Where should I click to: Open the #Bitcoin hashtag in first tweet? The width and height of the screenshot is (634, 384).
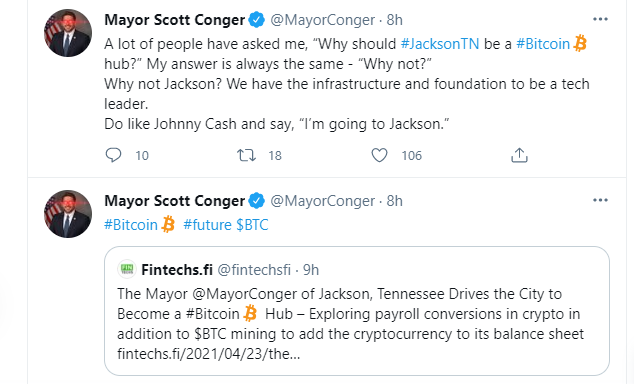(543, 44)
